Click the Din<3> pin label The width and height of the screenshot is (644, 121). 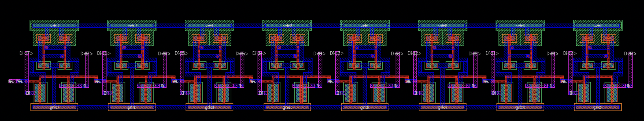(337, 53)
